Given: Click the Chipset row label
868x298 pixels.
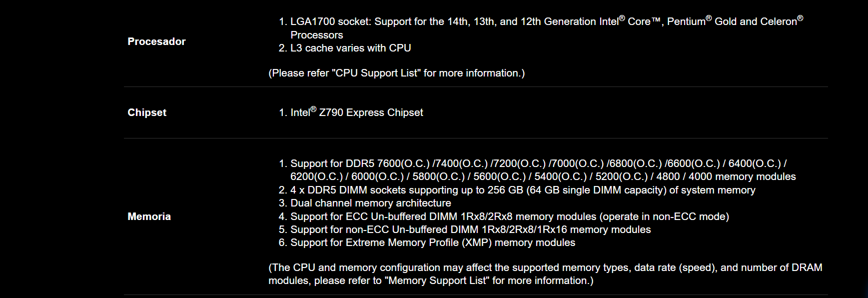Looking at the screenshot, I should point(147,112).
